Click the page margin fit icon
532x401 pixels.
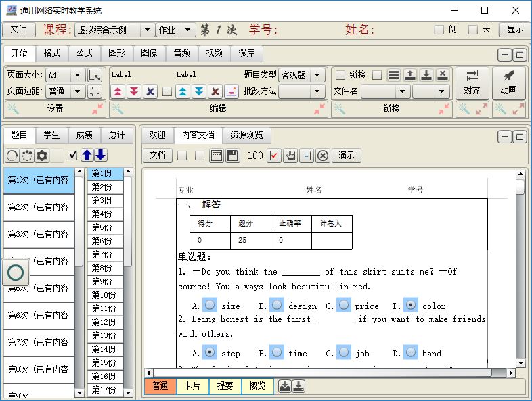(x=95, y=91)
